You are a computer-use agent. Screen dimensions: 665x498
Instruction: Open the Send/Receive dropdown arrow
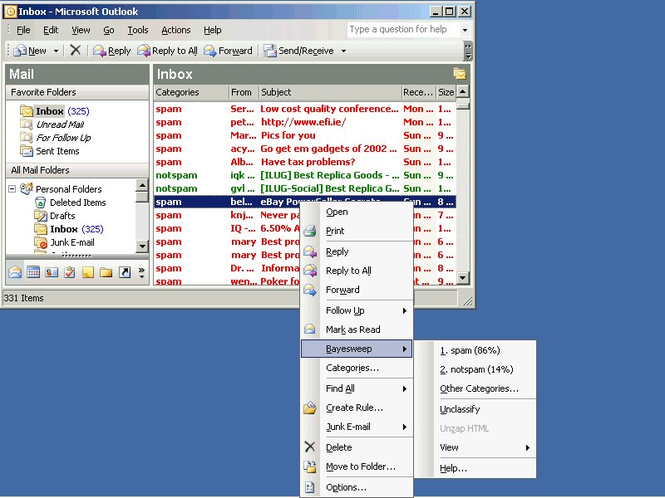point(344,51)
